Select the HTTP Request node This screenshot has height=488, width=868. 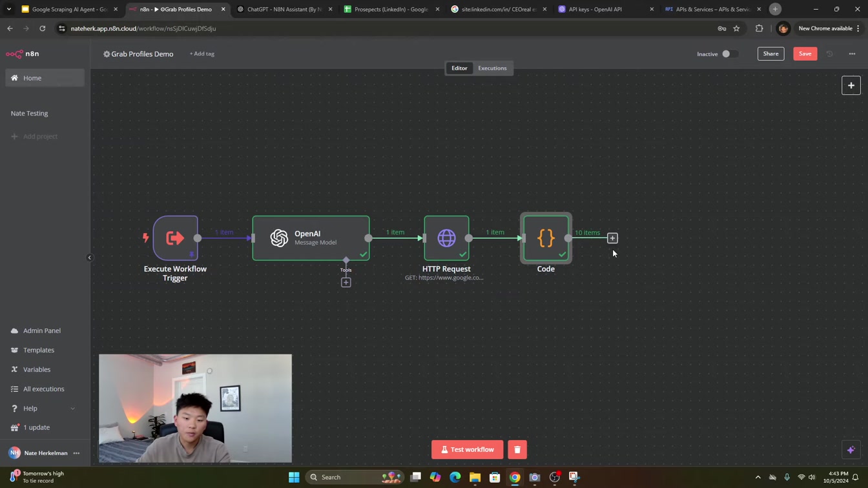coord(446,238)
